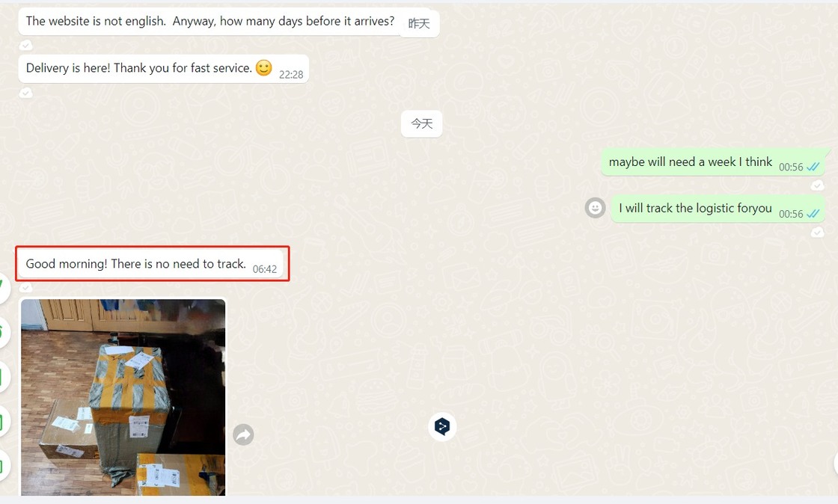This screenshot has height=504, width=838.
Task: Click check badge under 'Good morning' message
Action: (25, 288)
